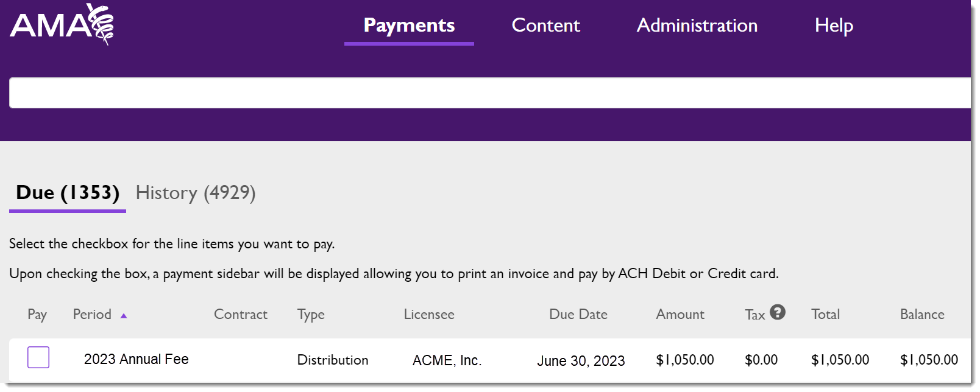
Task: Select the Help menu item
Action: (x=834, y=25)
